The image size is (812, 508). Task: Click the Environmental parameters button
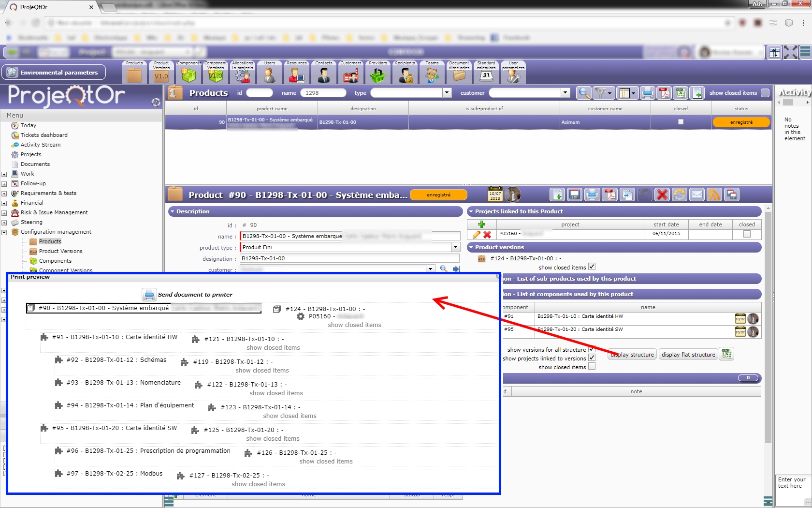coord(54,73)
